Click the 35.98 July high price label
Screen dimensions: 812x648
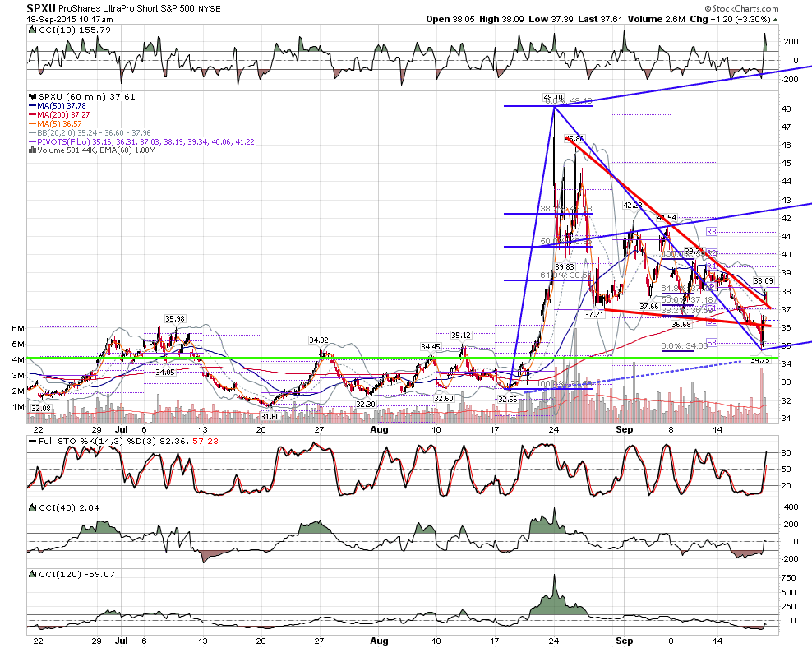pos(175,319)
